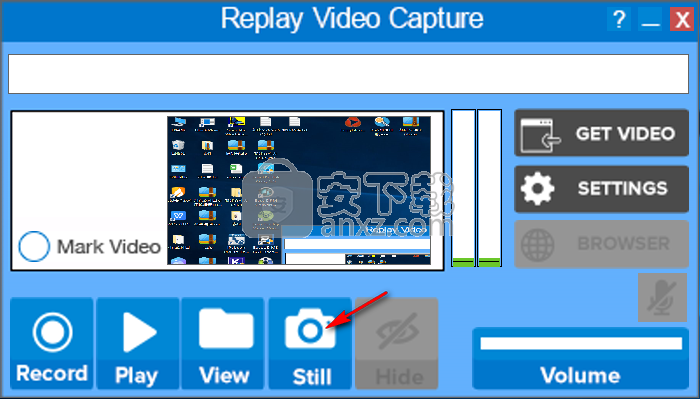Click the Record circle icon
Viewport: 700px width, 399px height.
coord(52,332)
